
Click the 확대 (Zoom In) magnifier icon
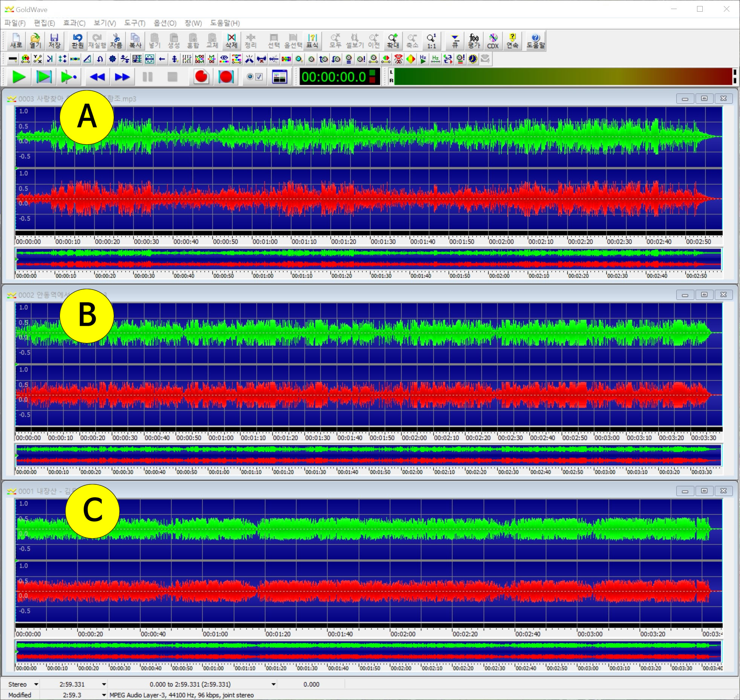click(393, 41)
